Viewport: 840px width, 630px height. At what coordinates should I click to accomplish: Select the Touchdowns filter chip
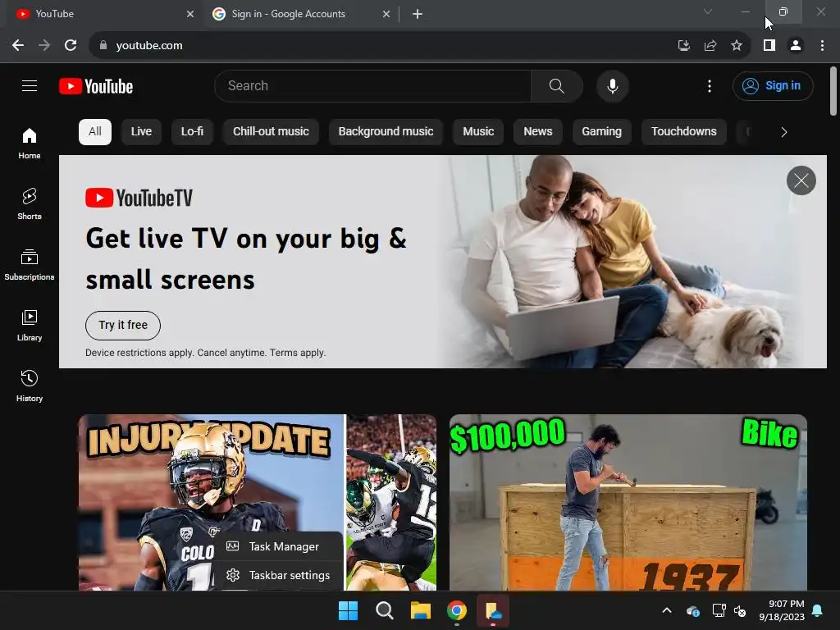click(683, 132)
